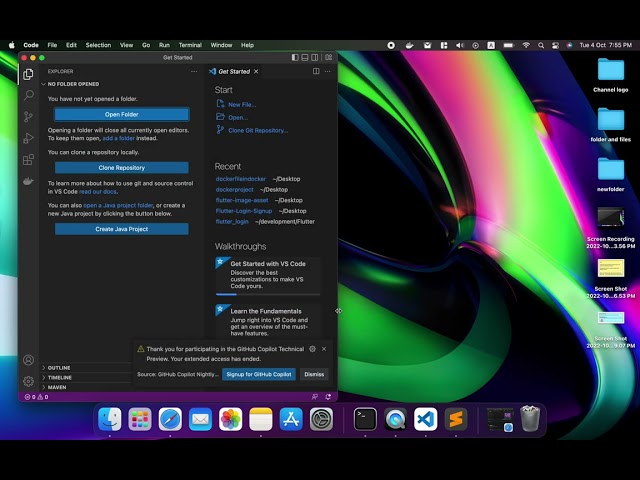Open Launchpad from the Dock
This screenshot has height=480, width=640.
tap(140, 419)
